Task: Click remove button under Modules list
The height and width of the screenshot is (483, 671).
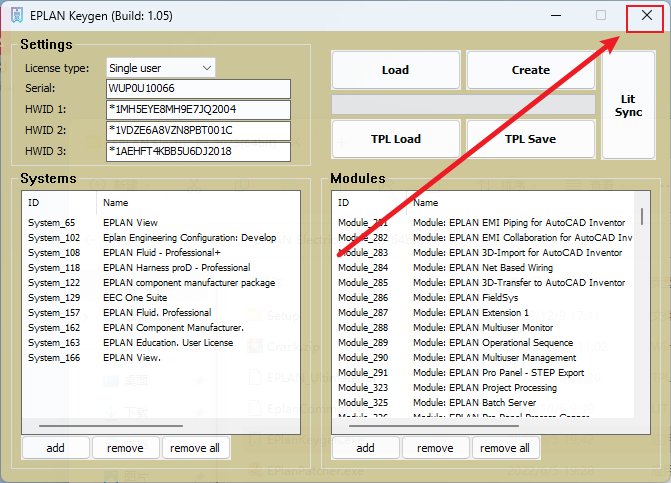Action: click(435, 448)
